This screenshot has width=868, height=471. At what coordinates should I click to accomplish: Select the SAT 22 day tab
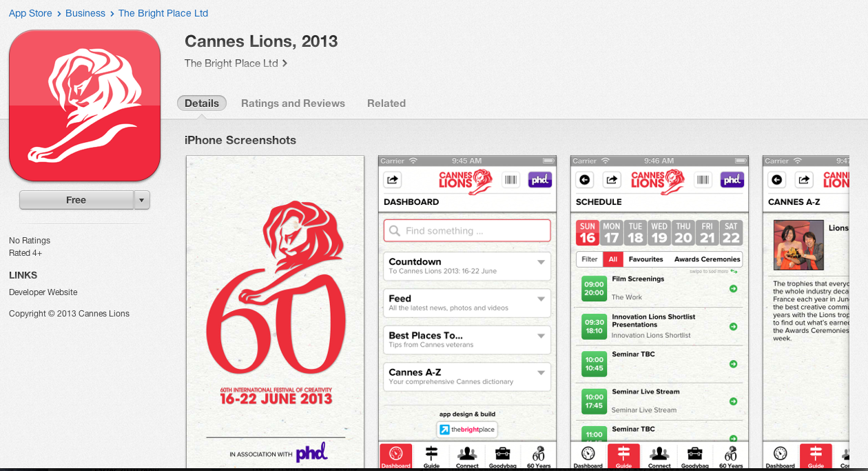point(731,232)
